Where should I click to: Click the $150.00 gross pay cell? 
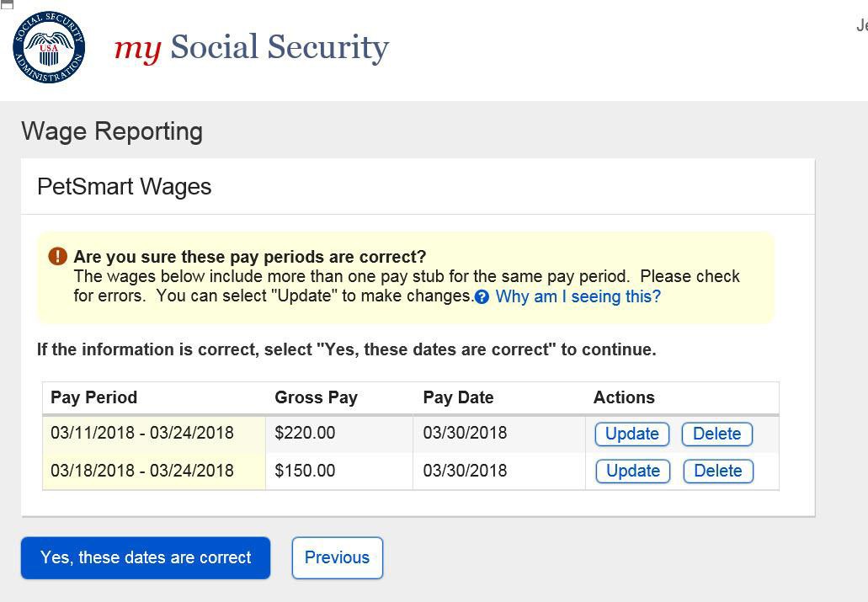click(305, 471)
